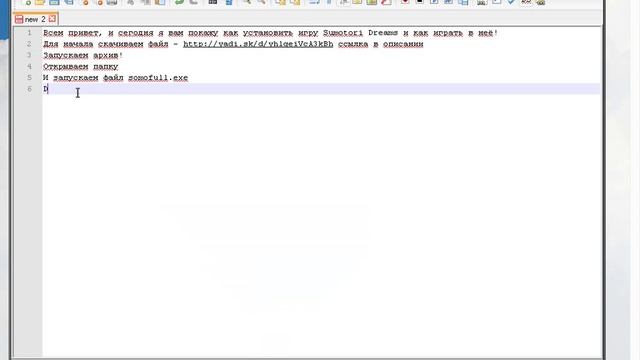Click line number 2 in the margin

tap(29, 44)
